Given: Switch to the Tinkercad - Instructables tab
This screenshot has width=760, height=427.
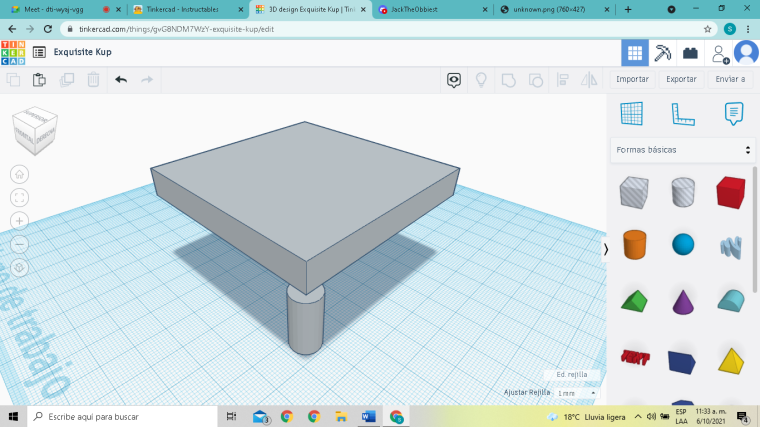Looking at the screenshot, I should 189,9.
